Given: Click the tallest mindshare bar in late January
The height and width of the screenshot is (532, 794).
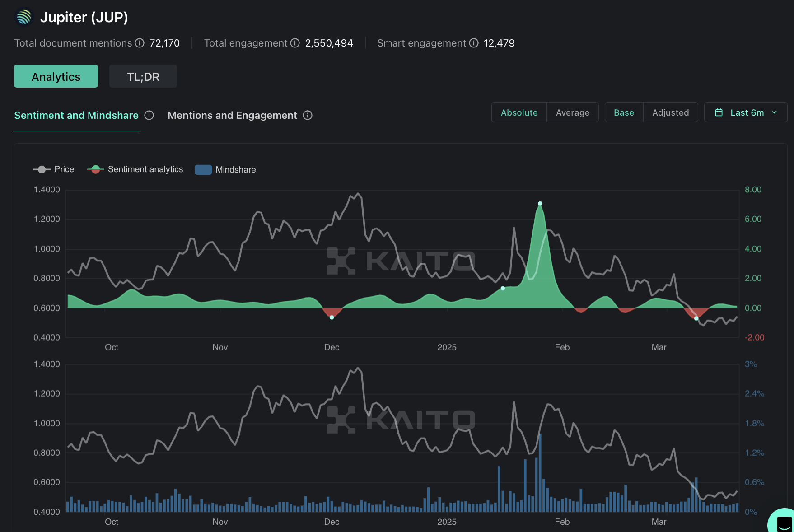Looking at the screenshot, I should click(540, 472).
